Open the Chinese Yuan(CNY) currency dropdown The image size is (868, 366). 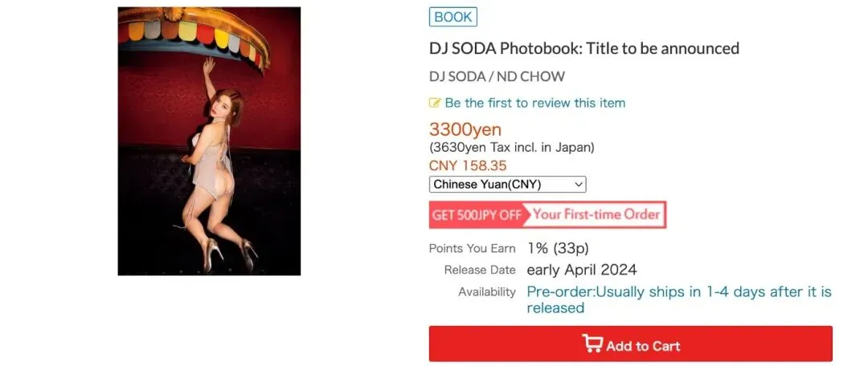508,184
